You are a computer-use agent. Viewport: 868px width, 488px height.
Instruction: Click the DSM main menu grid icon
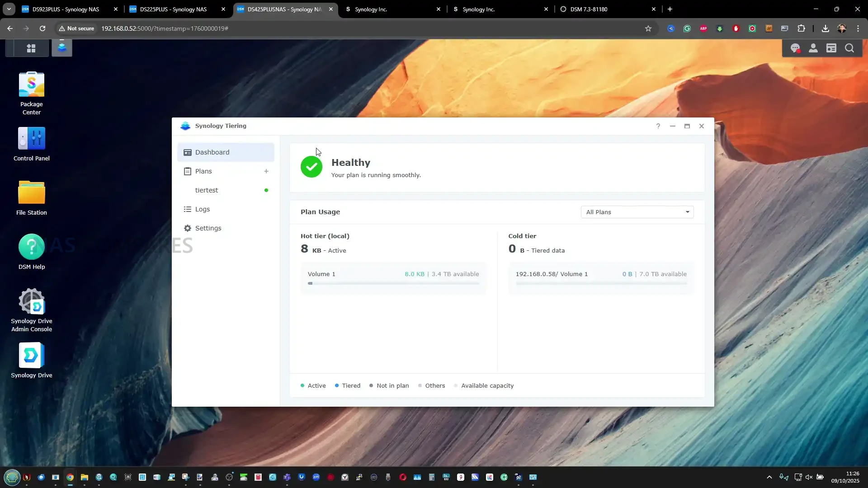(31, 48)
